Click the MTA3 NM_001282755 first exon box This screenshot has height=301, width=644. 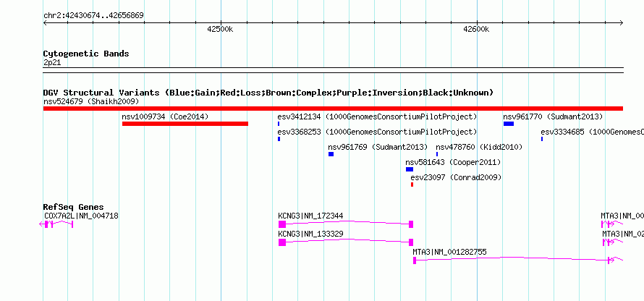415,260
